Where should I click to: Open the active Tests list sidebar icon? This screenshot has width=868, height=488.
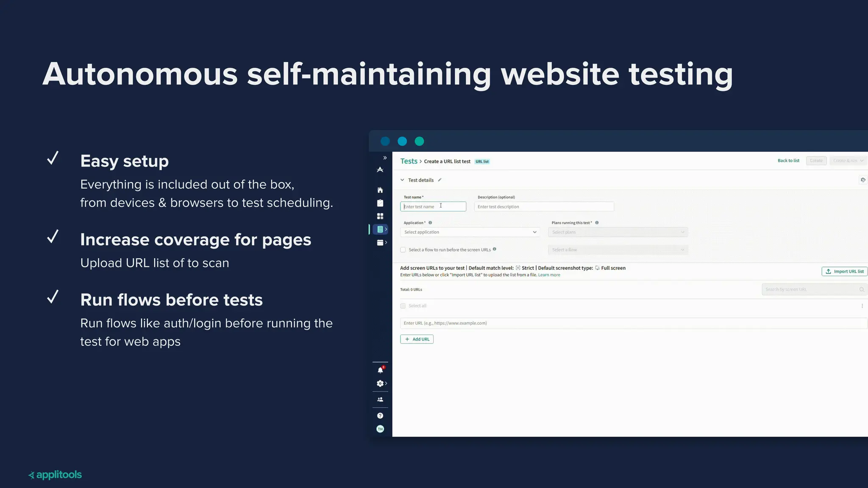(381, 229)
